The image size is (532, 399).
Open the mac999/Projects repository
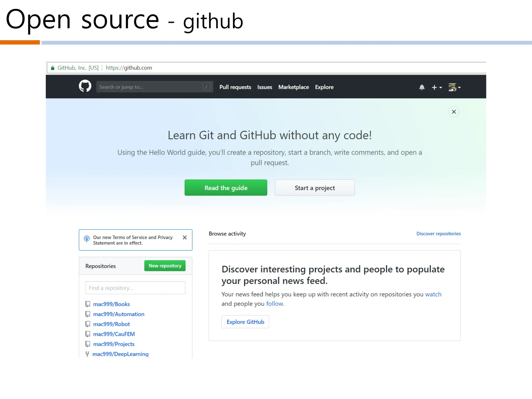coord(114,344)
